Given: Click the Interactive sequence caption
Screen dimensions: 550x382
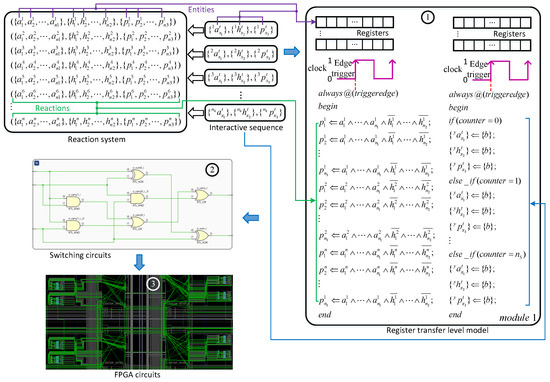Looking at the screenshot, I should (x=246, y=127).
